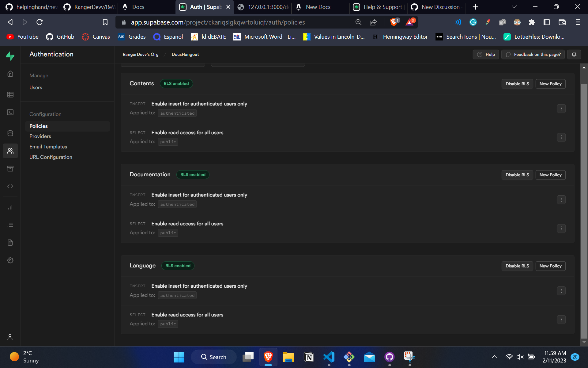Image resolution: width=588 pixels, height=368 pixels.
Task: Click notifications bell icon at top right
Action: (x=574, y=54)
